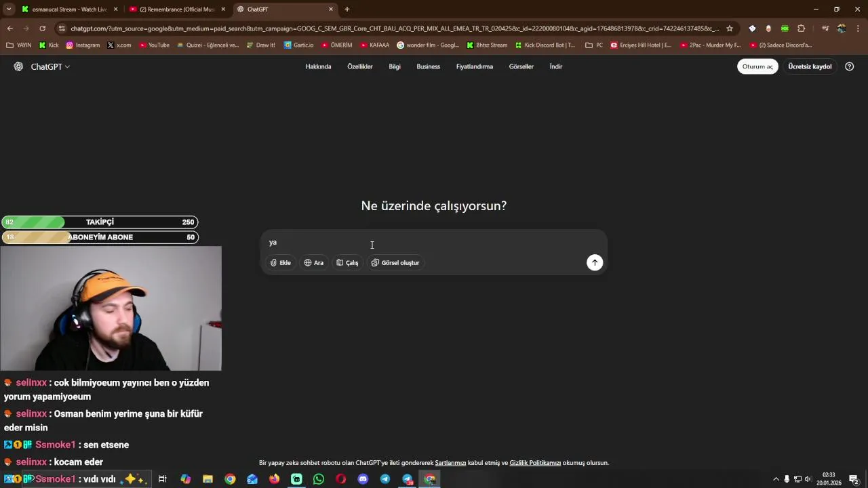Open the Kick Discord Bot bookmark
Screen dimensions: 868x488
[545, 45]
